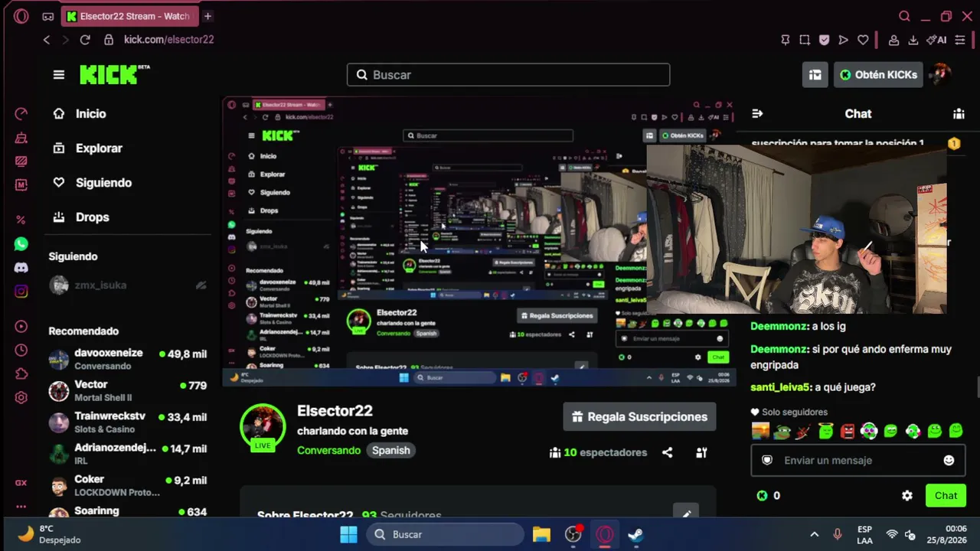The width and height of the screenshot is (980, 551).
Task: Click the Obtén KICKs button
Action: point(878,75)
